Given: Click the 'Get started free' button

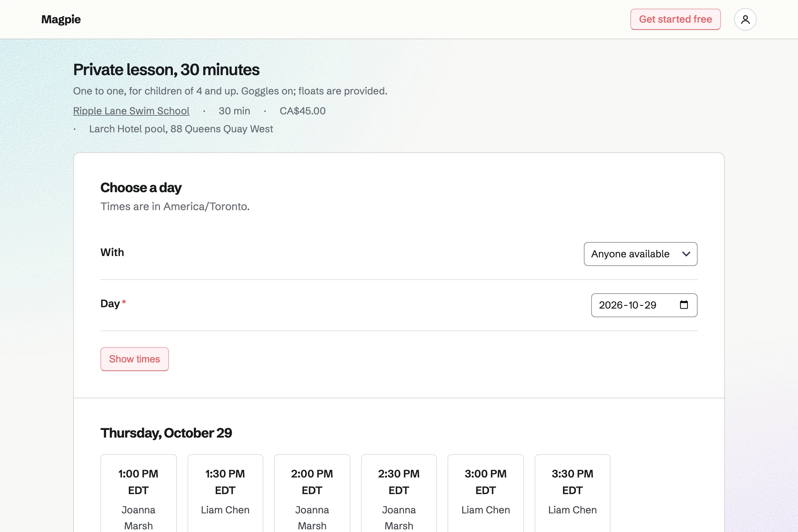Looking at the screenshot, I should (x=675, y=19).
